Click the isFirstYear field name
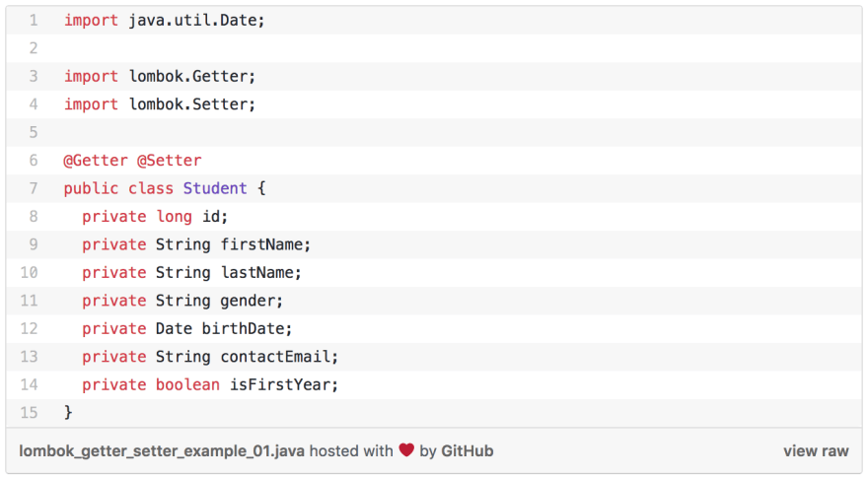 pos(279,384)
